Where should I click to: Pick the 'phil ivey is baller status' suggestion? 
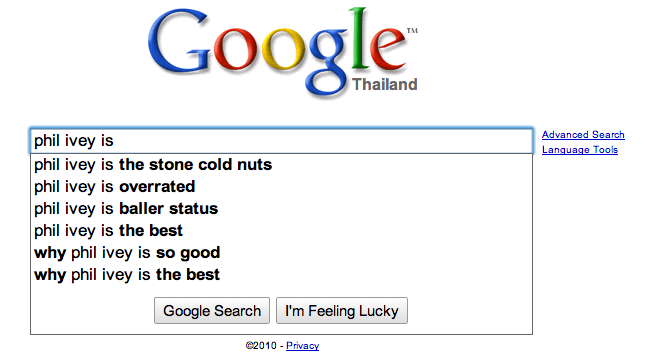click(x=281, y=209)
